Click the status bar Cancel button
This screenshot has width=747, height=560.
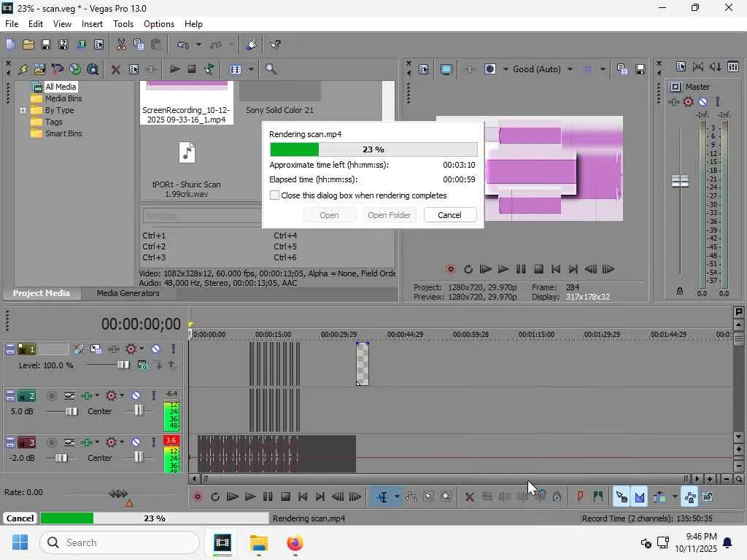coord(20,518)
